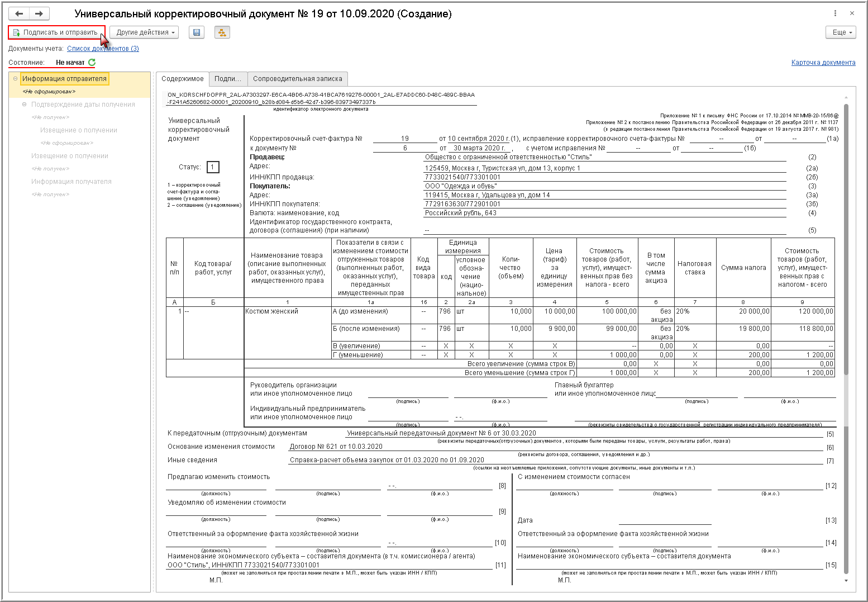Click the seller address Туристская ул text
The image size is (868, 602).
click(x=502, y=168)
